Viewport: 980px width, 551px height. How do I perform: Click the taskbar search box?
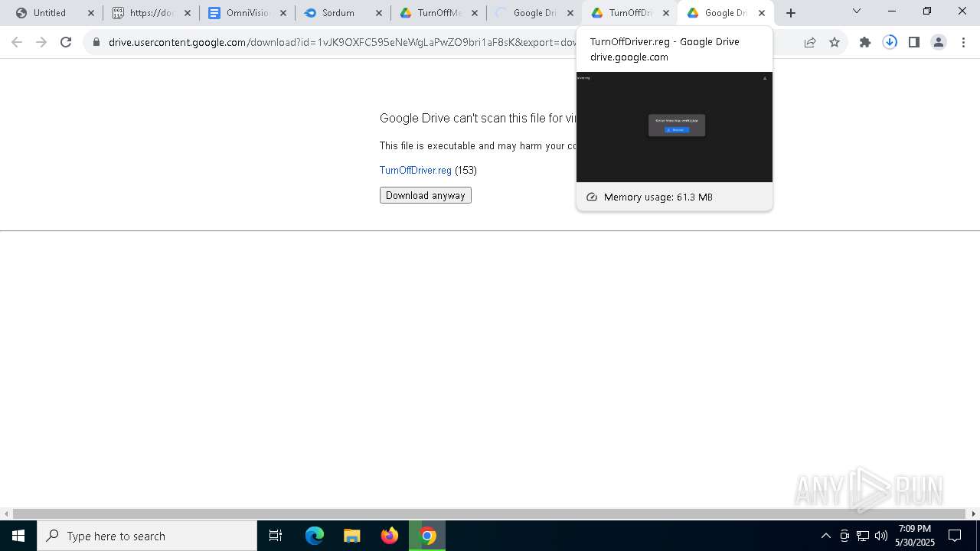tap(147, 536)
